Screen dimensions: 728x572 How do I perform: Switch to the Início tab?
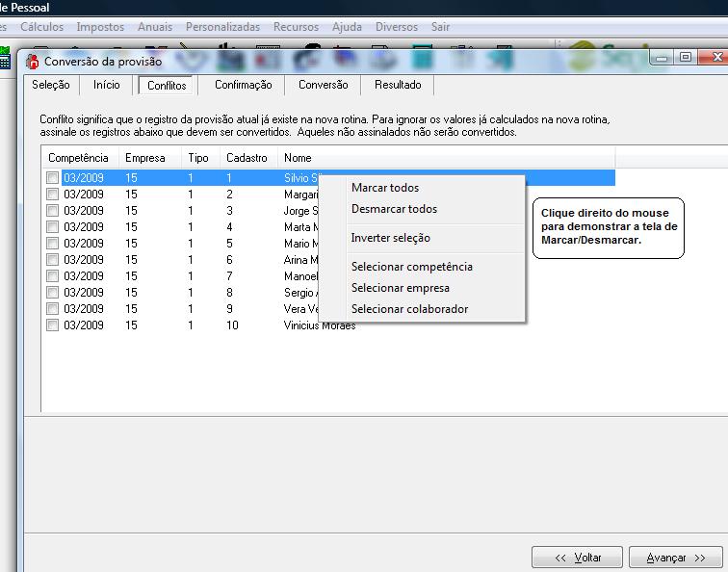tap(106, 85)
